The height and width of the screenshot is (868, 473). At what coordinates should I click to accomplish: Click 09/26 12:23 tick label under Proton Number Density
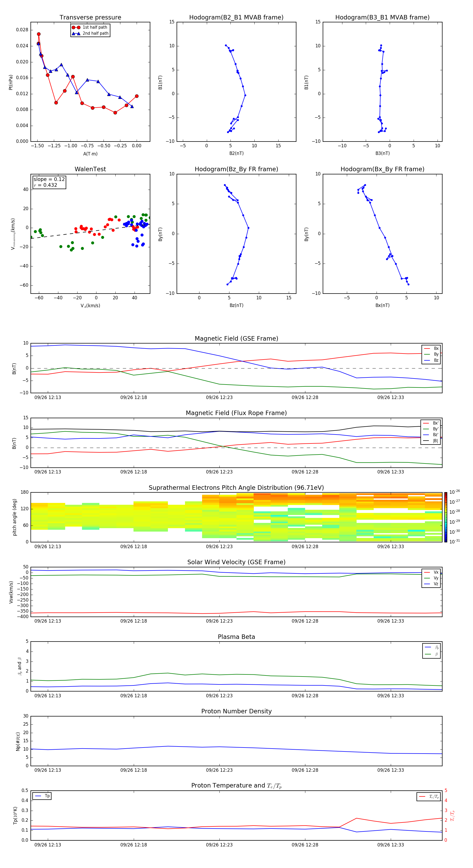click(x=219, y=770)
